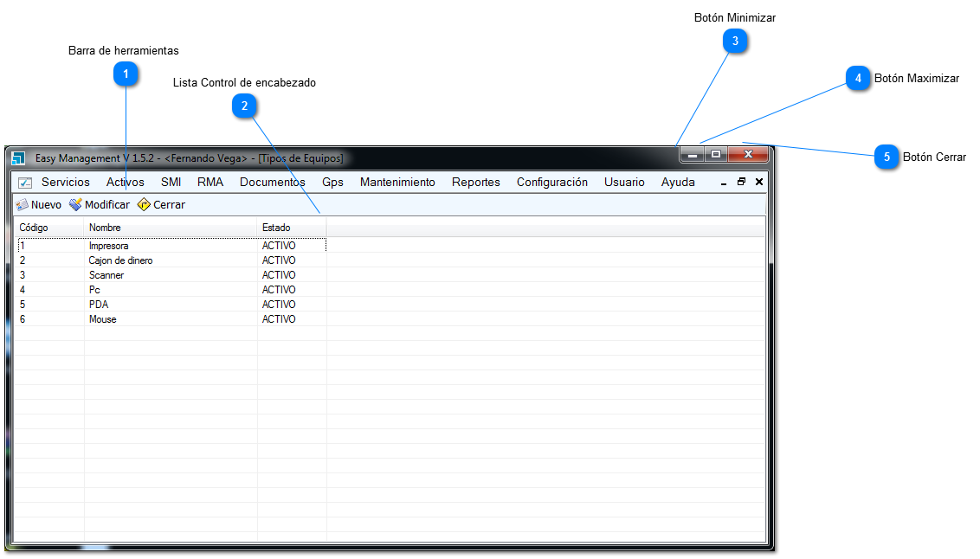Open the SMI menu

point(171,183)
